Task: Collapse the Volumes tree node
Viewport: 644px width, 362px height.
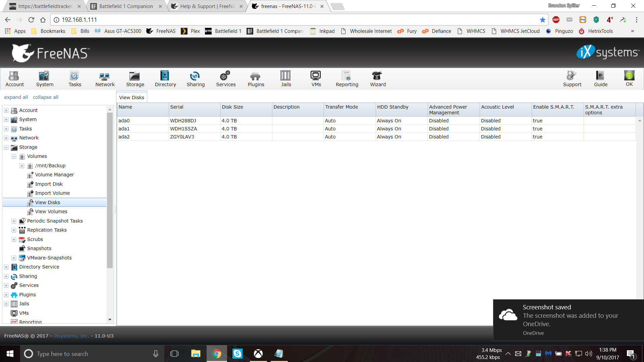Action: pyautogui.click(x=14, y=156)
